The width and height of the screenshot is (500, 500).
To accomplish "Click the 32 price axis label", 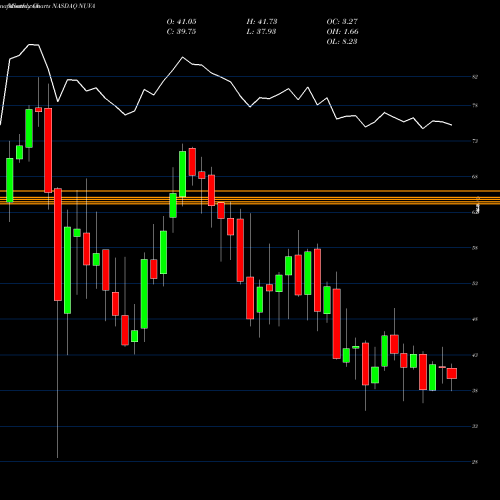I will point(475,426).
